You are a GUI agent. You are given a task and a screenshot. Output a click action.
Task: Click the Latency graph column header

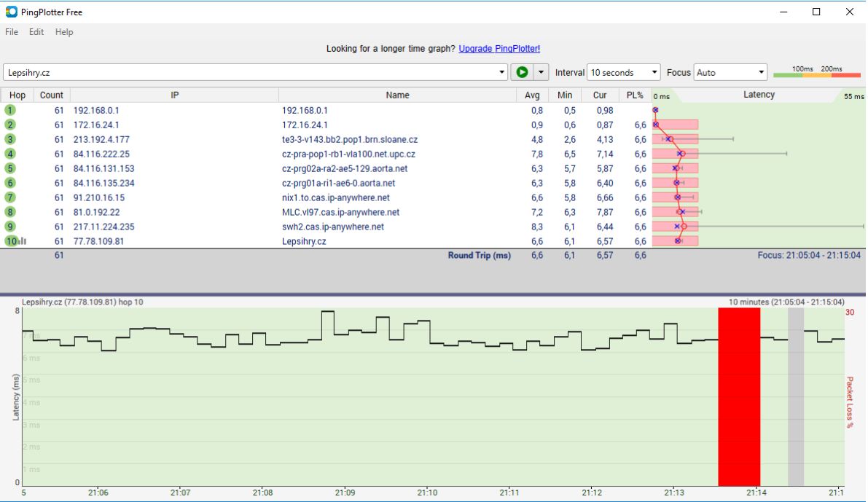coord(759,95)
